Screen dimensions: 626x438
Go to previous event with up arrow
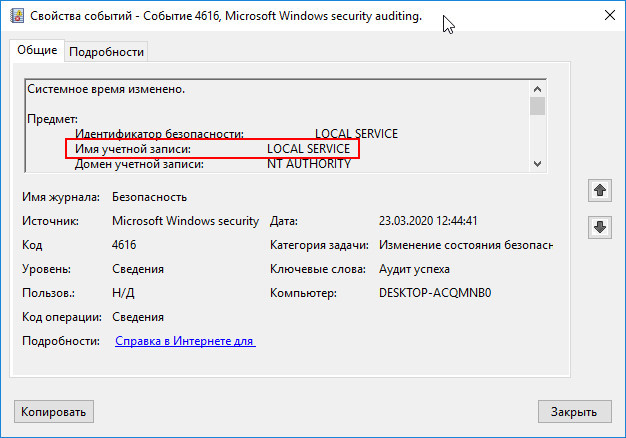600,190
